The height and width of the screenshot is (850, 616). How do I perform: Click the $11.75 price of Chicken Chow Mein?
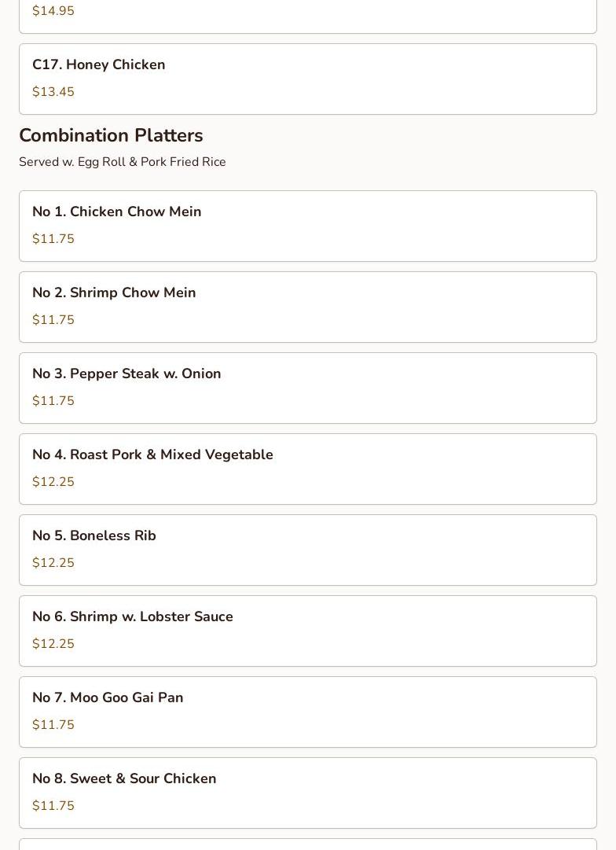point(53,238)
